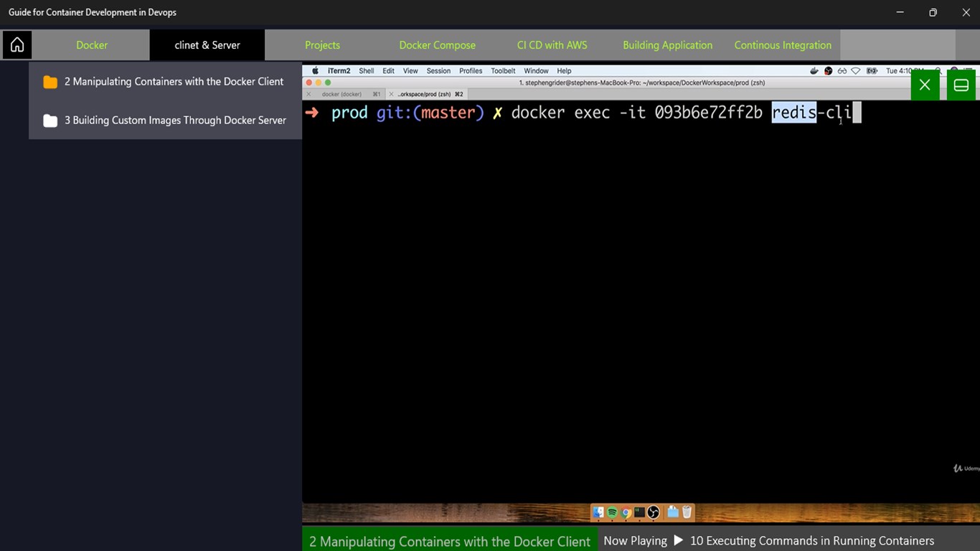Click the red close dot of iTerm window
The width and height of the screenshot is (980, 551).
(309, 83)
